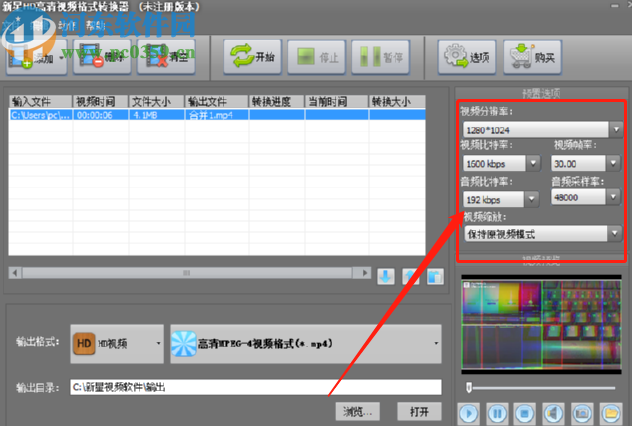Viewport: 632px width, 426px height.
Task: Click the 购买 shopping cart button
Action: [x=532, y=57]
